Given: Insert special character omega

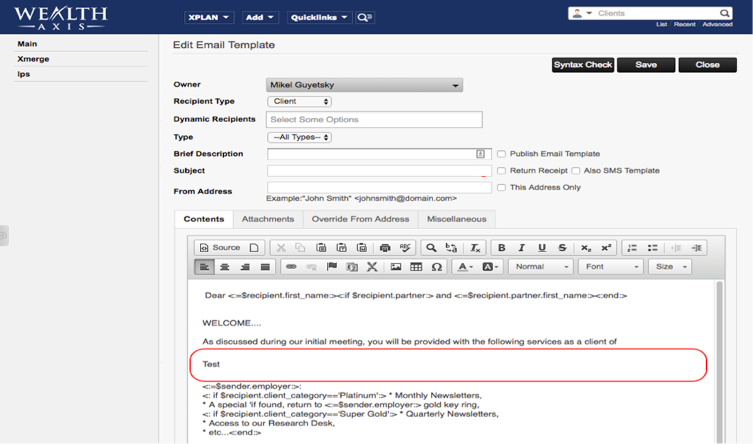Looking at the screenshot, I should (437, 267).
